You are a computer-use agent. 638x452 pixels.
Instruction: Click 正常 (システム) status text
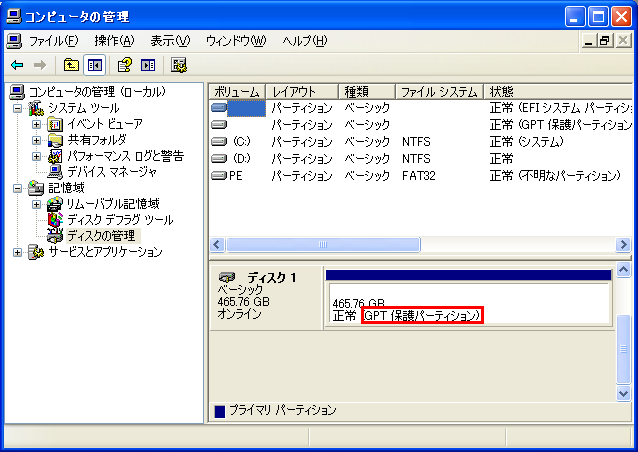click(x=527, y=142)
